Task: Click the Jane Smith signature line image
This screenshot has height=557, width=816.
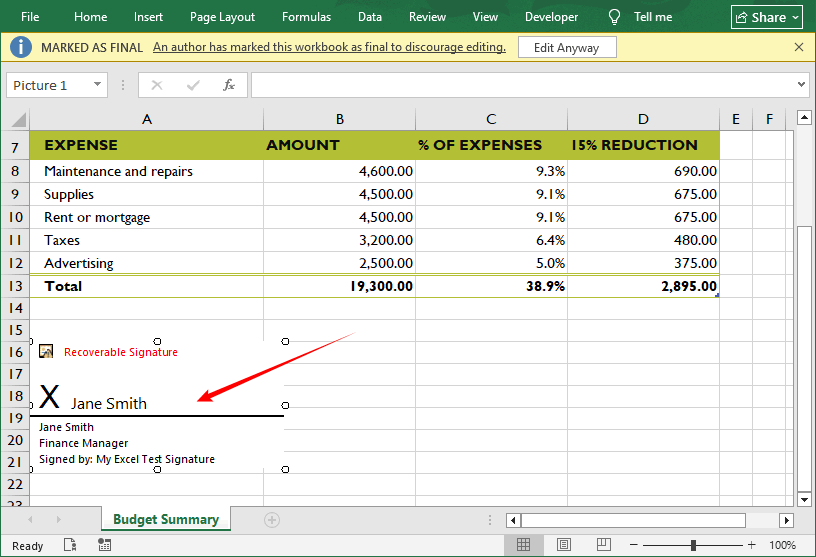Action: (157, 406)
